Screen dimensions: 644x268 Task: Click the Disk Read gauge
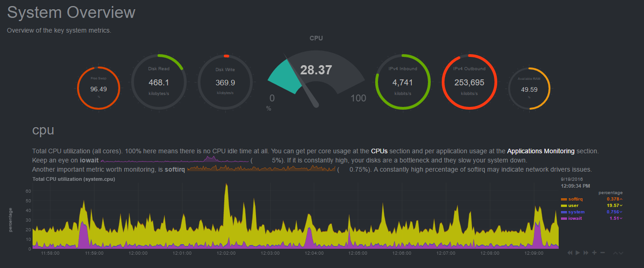click(159, 82)
